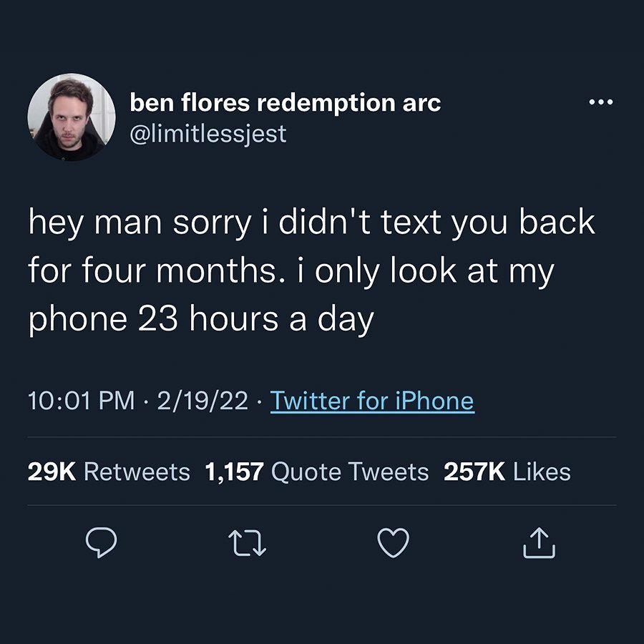Image resolution: width=644 pixels, height=644 pixels.
Task: Click the word 'Retweets' label
Action: coord(137,472)
